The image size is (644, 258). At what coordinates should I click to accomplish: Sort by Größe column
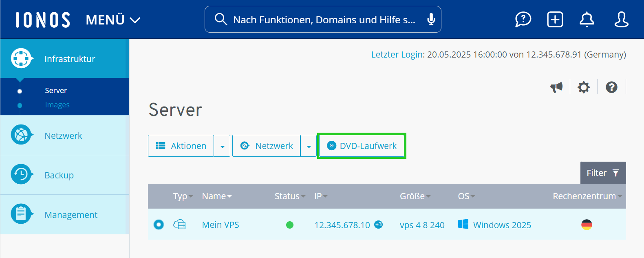[x=415, y=196]
